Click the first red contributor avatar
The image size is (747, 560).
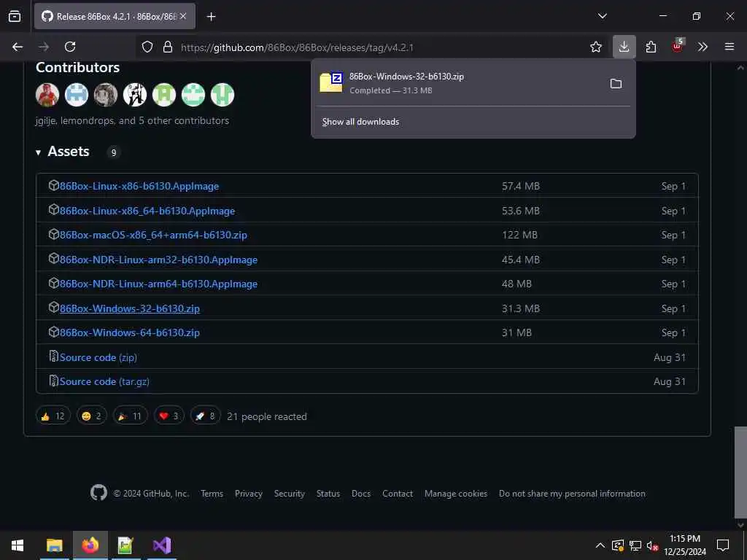click(47, 94)
